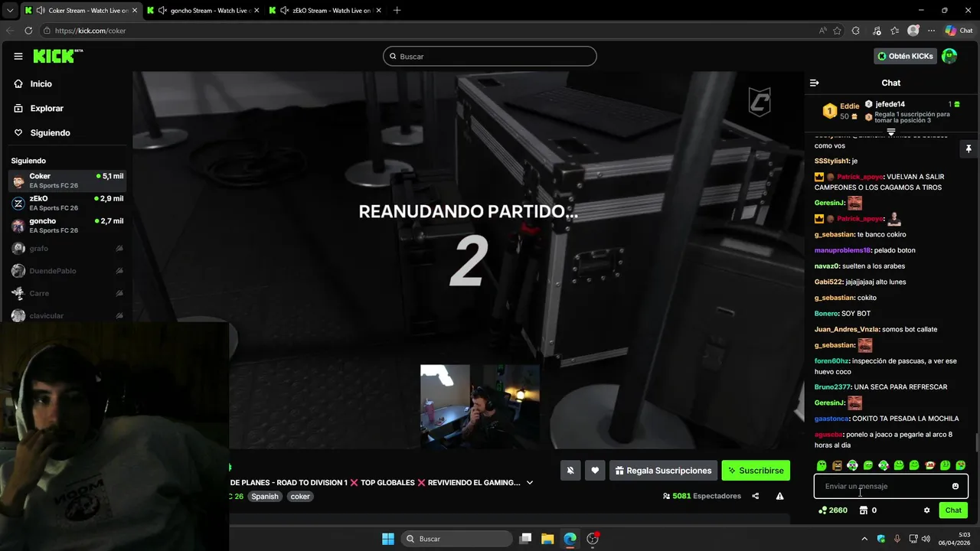Insert the green headphones emote
The width and height of the screenshot is (980, 551).
pyautogui.click(x=852, y=465)
